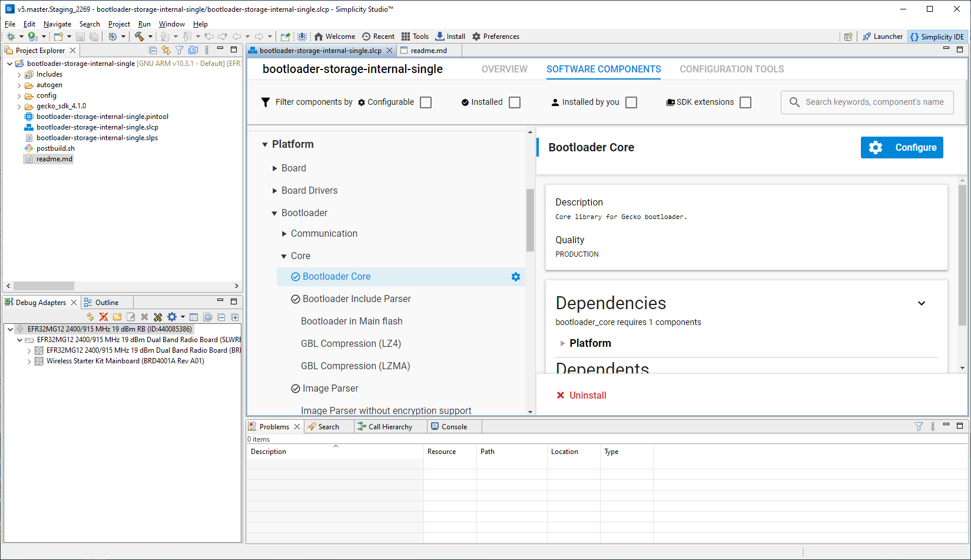Click the Bootloader Core configure gear icon
This screenshot has height=560, width=971.
(x=516, y=276)
